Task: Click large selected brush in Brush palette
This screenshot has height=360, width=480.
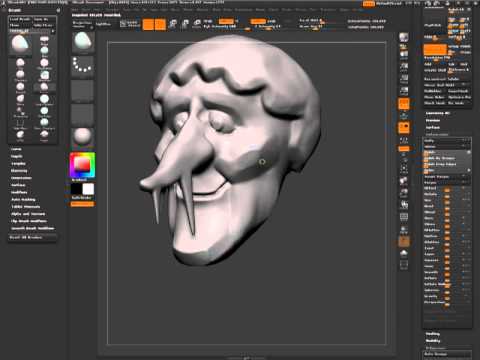Action: [20, 44]
